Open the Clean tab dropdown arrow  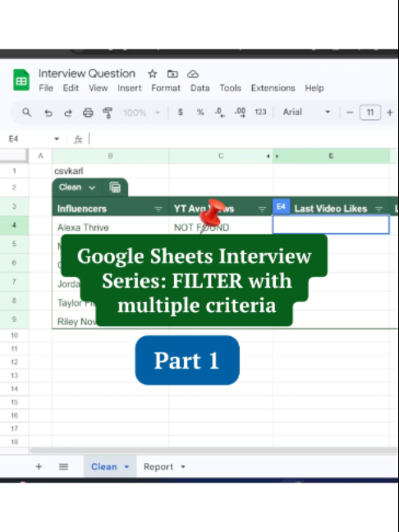126,467
